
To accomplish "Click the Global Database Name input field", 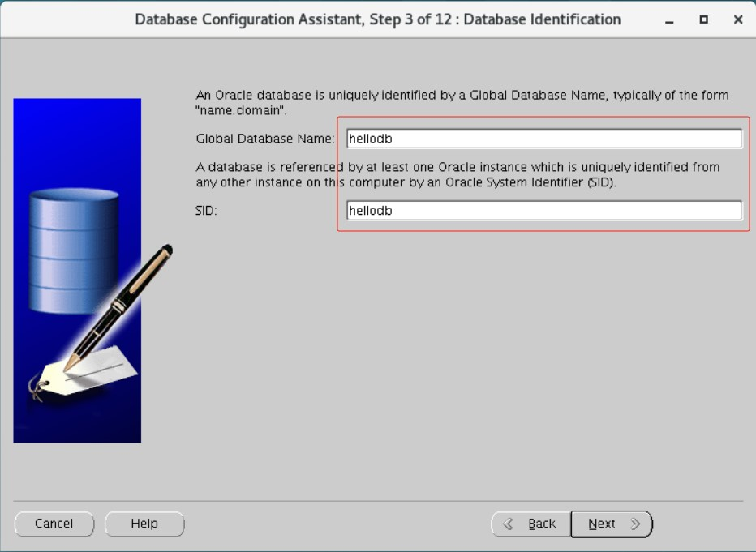I will click(x=544, y=139).
